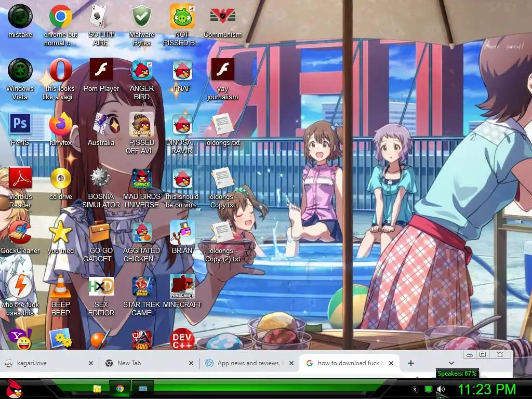Launch the Chrome desktop shortcut

click(x=60, y=25)
